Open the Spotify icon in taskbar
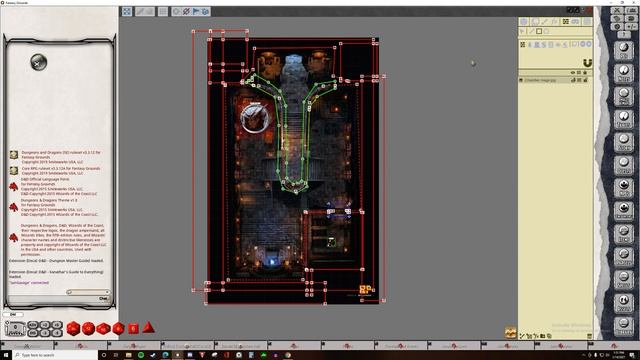Screen dimensions: 640x360 (141, 355)
